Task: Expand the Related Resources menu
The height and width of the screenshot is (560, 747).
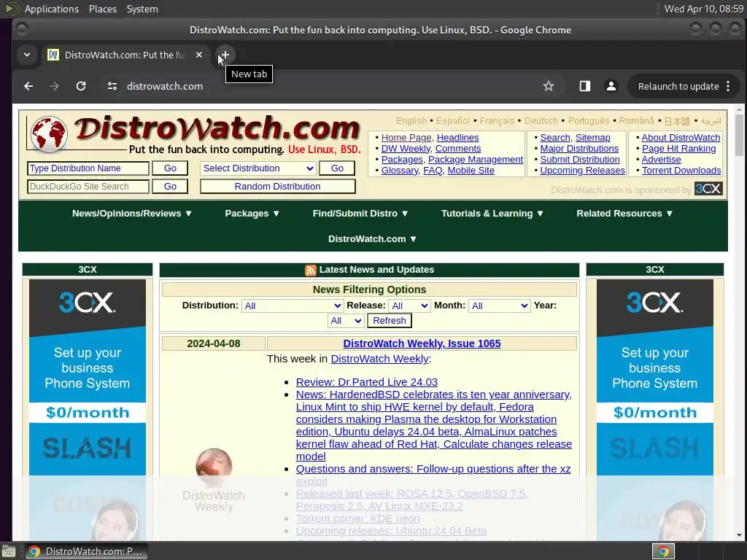Action: 624,214
